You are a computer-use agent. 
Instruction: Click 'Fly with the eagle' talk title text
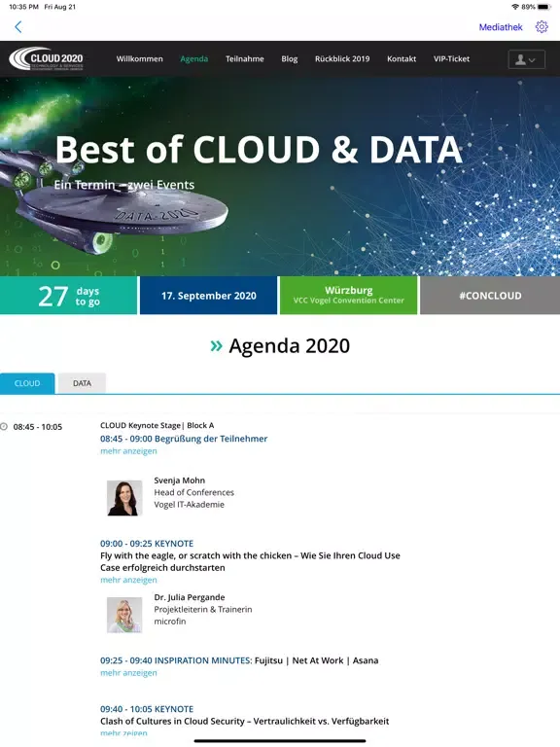pyautogui.click(x=250, y=561)
